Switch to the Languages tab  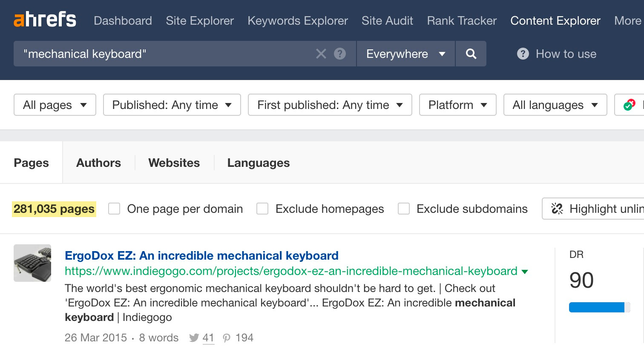pos(259,163)
